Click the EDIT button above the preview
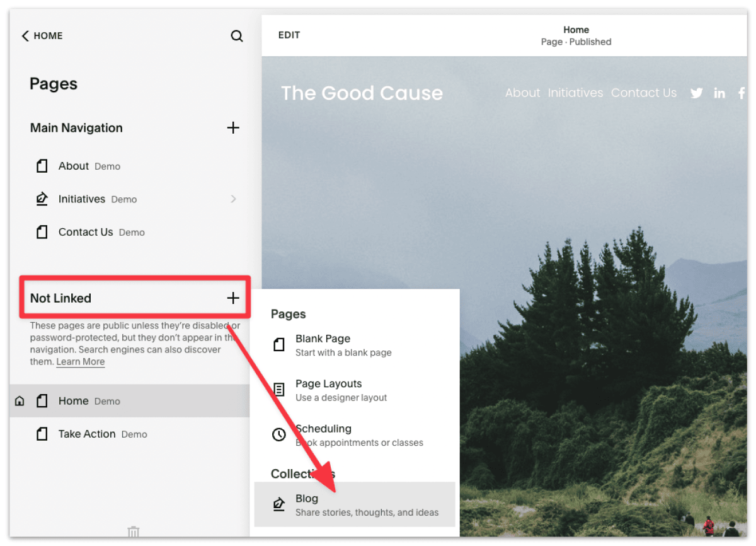 point(289,35)
